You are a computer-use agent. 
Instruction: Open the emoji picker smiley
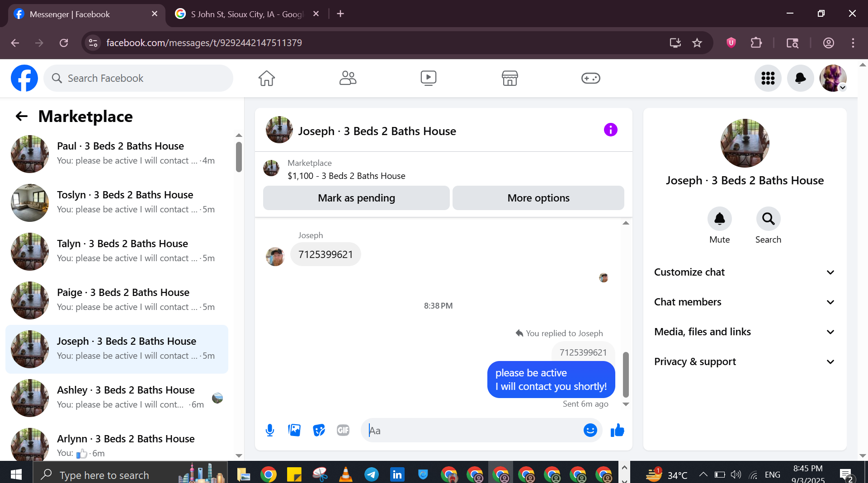click(x=590, y=430)
